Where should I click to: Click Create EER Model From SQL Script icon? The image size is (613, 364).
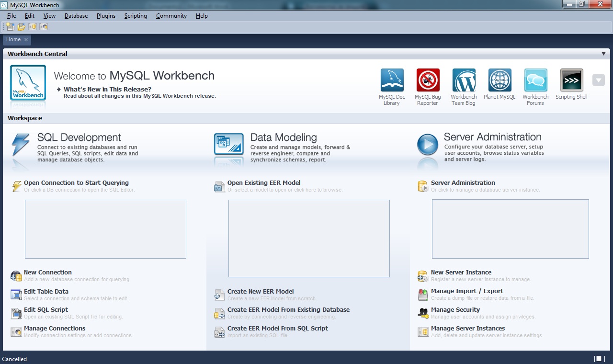pos(219,332)
